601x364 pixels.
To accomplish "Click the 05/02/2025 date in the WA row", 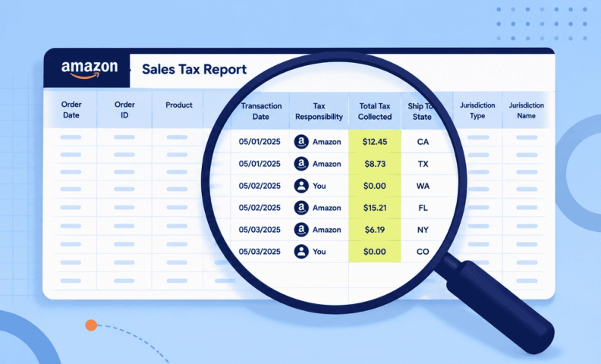I will 260,186.
